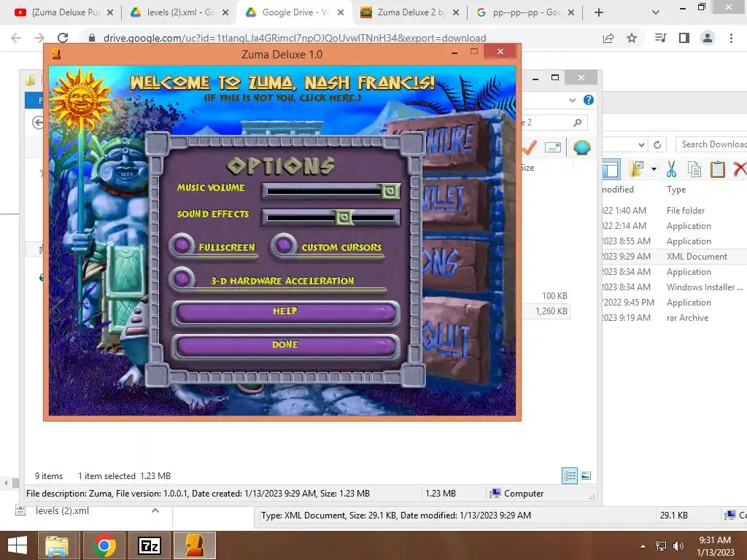Screen dimensions: 747x560
Task: Click the folder properties toolbar icon
Action: pyautogui.click(x=636, y=169)
